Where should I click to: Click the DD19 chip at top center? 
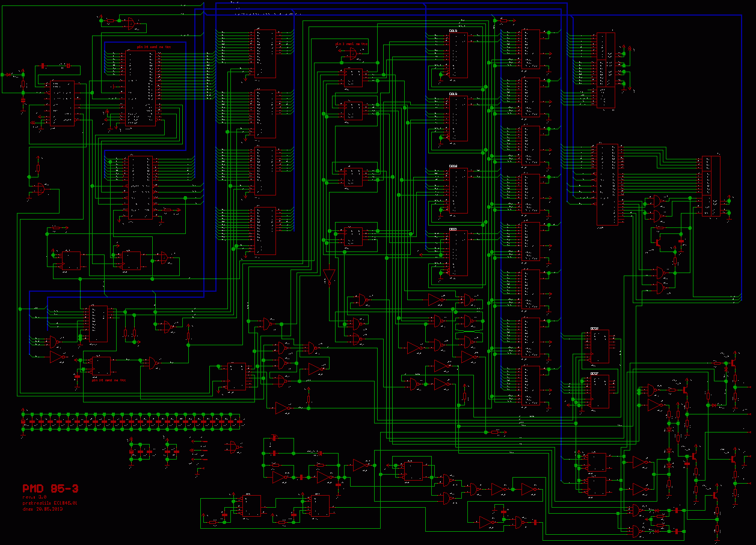[458, 55]
